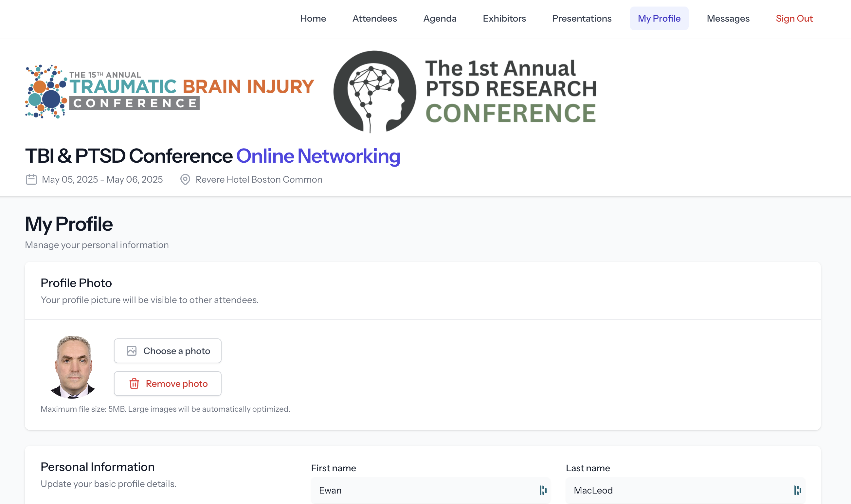The width and height of the screenshot is (851, 504).
Task: Select the My Profile nav tab
Action: tap(659, 18)
